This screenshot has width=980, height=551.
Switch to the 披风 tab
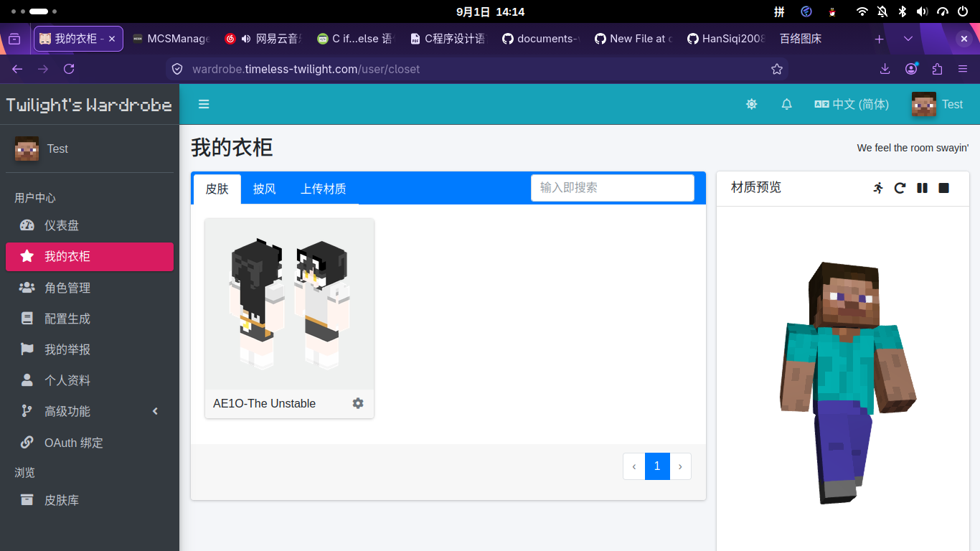(x=264, y=189)
